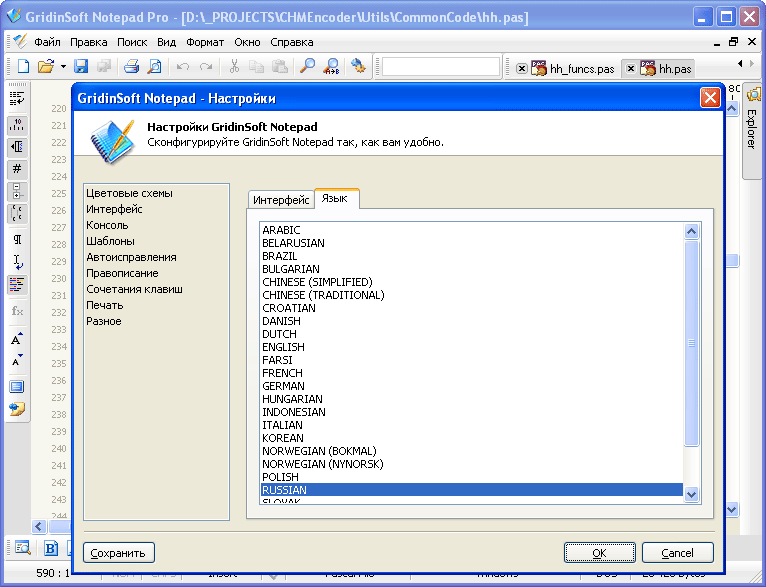Close the hh_funcs.pas tab with its x
The width and height of the screenshot is (766, 587).
(x=522, y=69)
